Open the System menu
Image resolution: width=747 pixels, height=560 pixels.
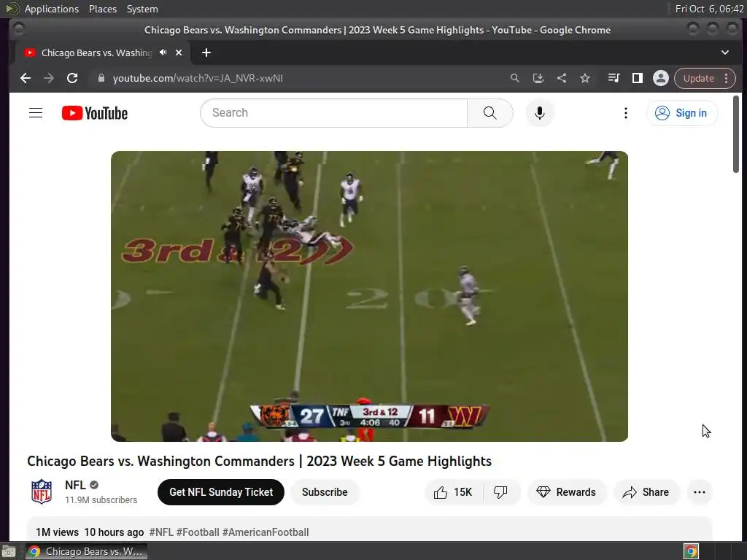pos(142,9)
